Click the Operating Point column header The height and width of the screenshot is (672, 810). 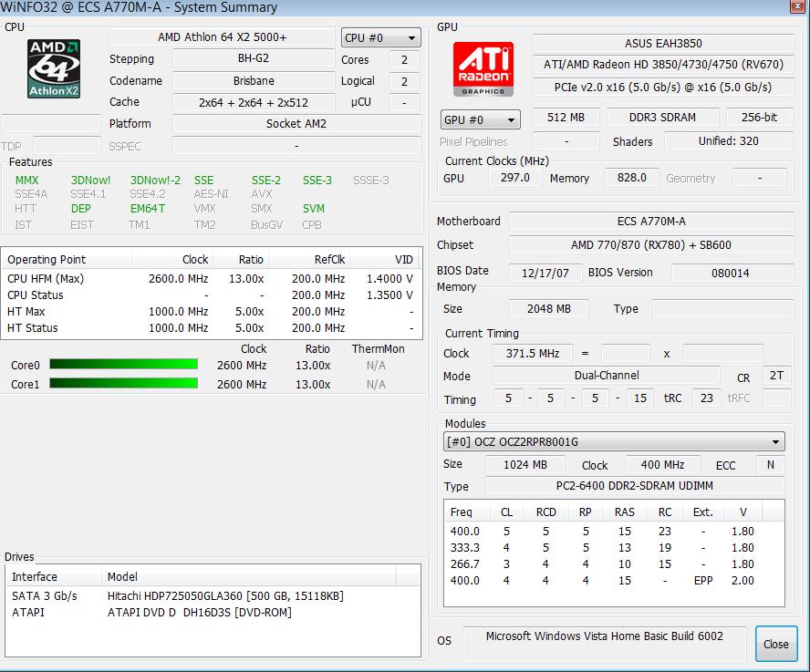(67, 259)
